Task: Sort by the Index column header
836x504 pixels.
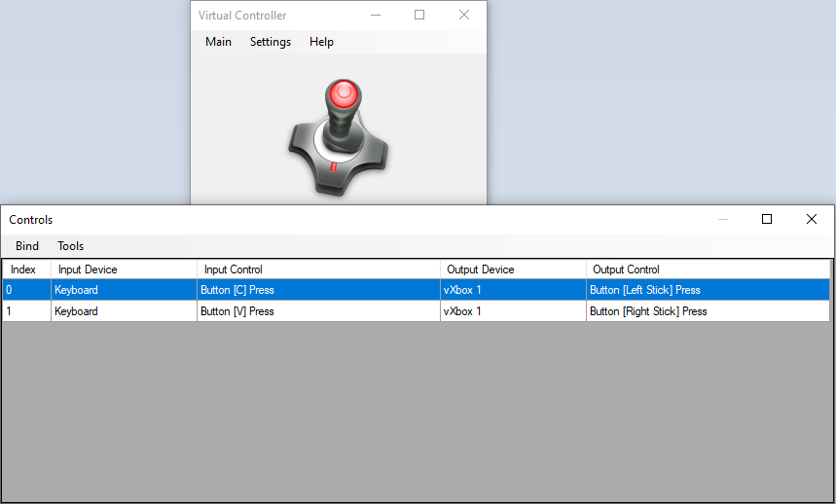Action: click(x=26, y=270)
